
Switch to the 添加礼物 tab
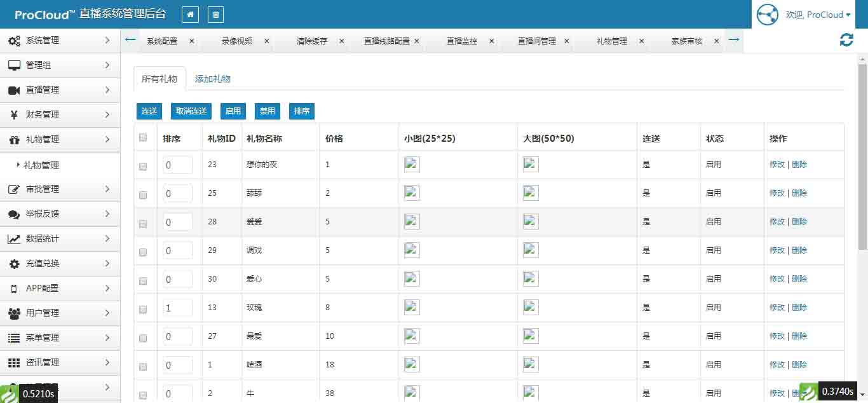[x=212, y=79]
